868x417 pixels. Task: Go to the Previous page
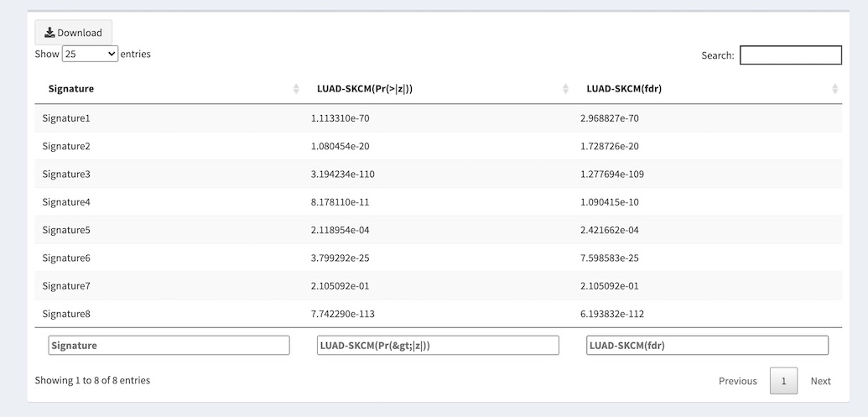(737, 381)
